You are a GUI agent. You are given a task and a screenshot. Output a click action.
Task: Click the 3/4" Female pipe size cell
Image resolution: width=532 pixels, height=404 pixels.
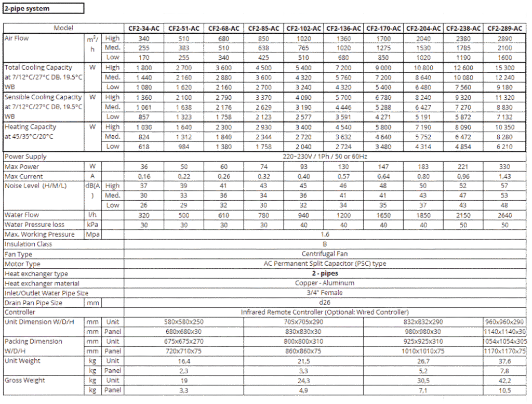(325, 293)
